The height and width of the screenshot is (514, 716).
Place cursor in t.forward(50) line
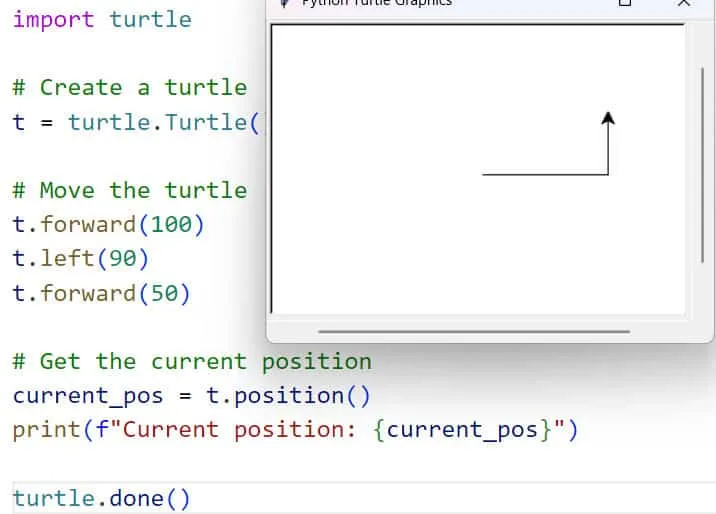pos(101,293)
